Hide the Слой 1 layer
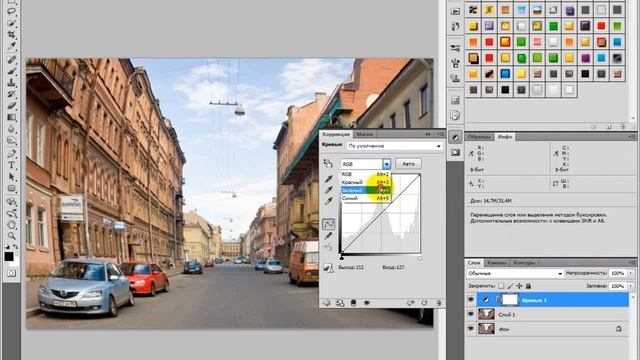The width and height of the screenshot is (640, 360). 471,314
